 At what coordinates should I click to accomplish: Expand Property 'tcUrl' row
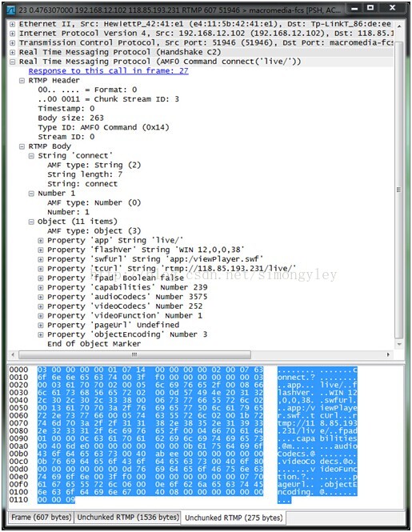click(x=41, y=269)
